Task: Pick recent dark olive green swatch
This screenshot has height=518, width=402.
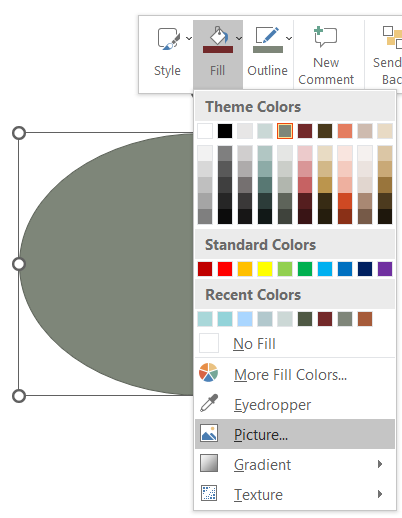Action: 305,319
